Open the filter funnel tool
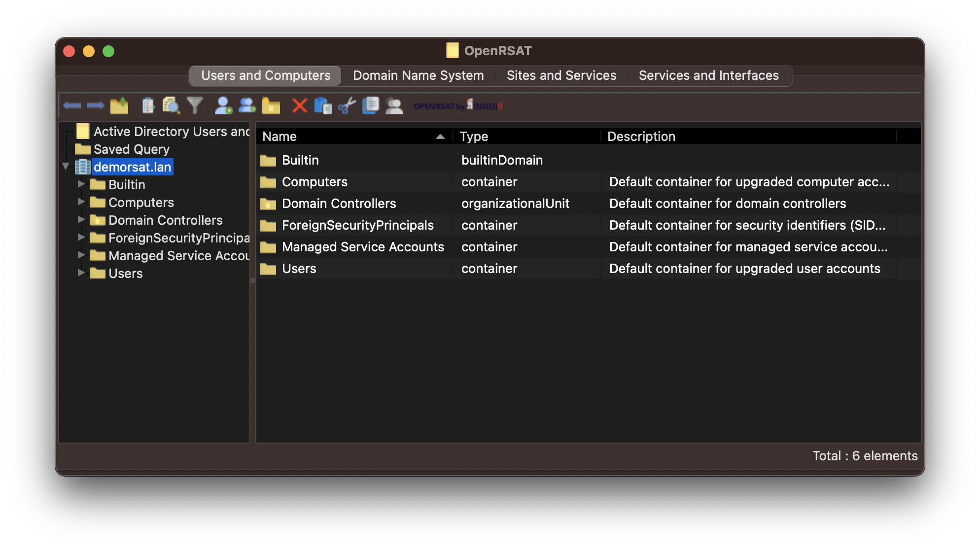Screen dimensions: 980x549 pos(195,105)
